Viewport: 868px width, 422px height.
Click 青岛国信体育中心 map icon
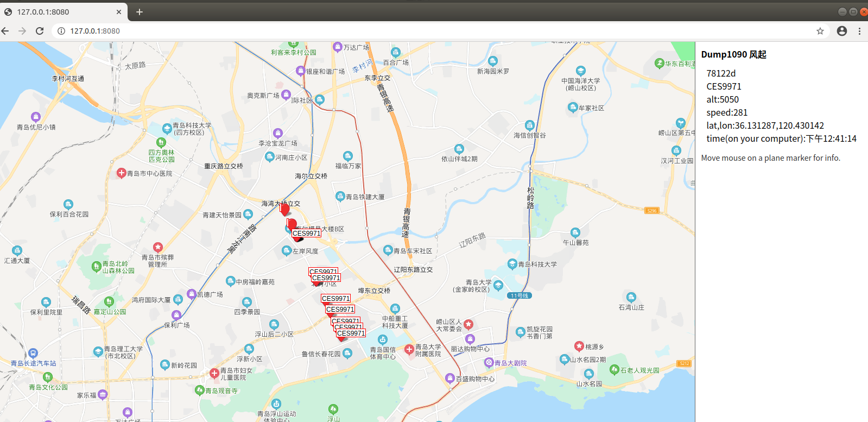[x=383, y=340]
